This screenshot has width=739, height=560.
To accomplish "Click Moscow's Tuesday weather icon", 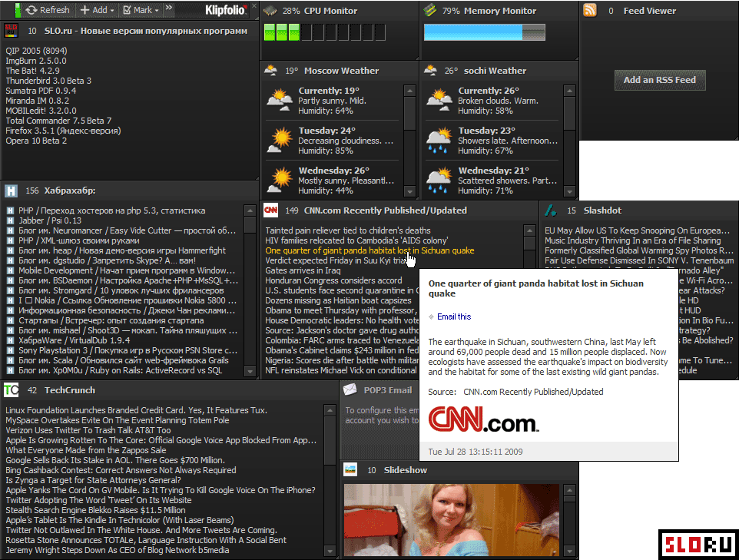I will tap(280, 141).
